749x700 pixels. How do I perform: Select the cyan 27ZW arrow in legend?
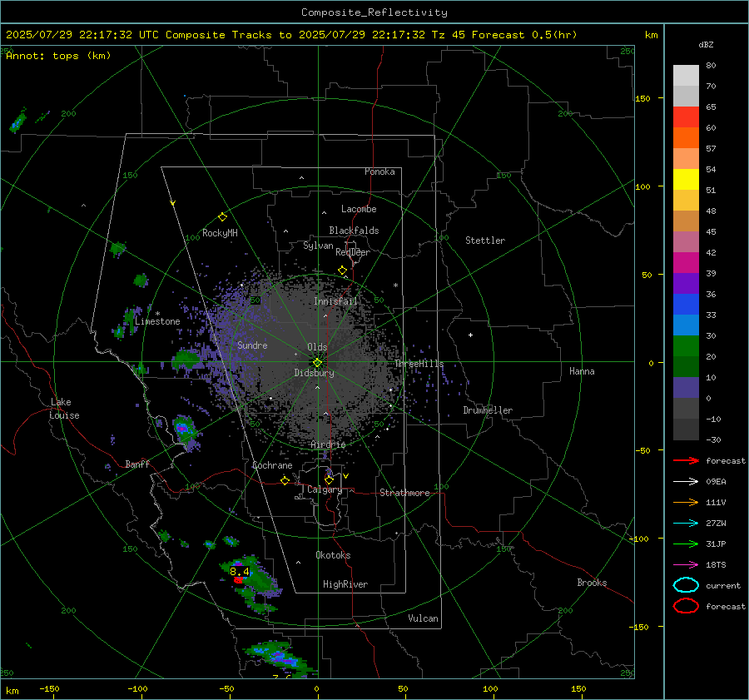pyautogui.click(x=686, y=524)
